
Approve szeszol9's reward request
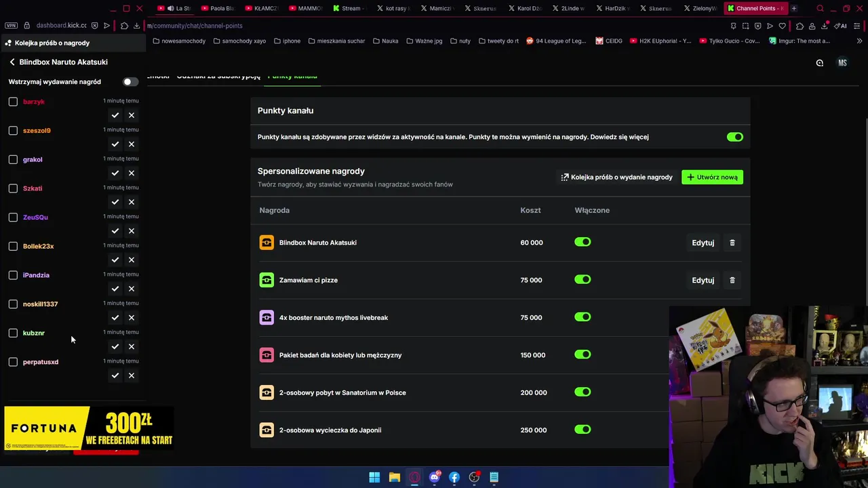click(115, 144)
